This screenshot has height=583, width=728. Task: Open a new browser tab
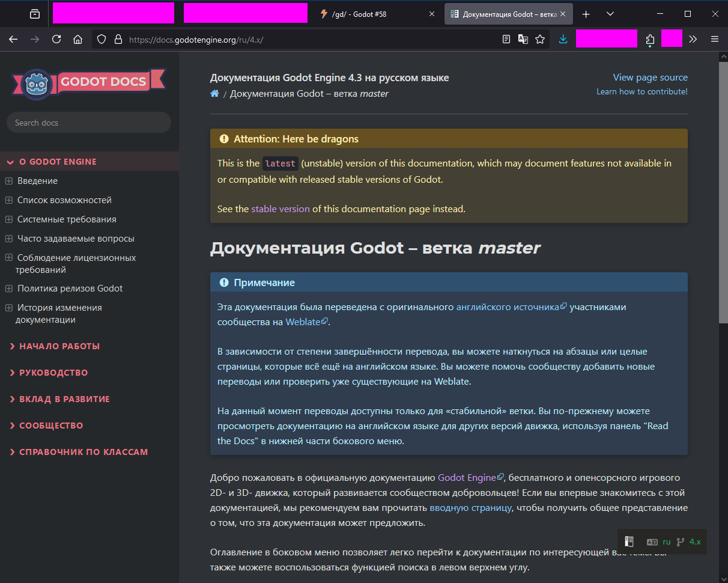[x=586, y=14]
